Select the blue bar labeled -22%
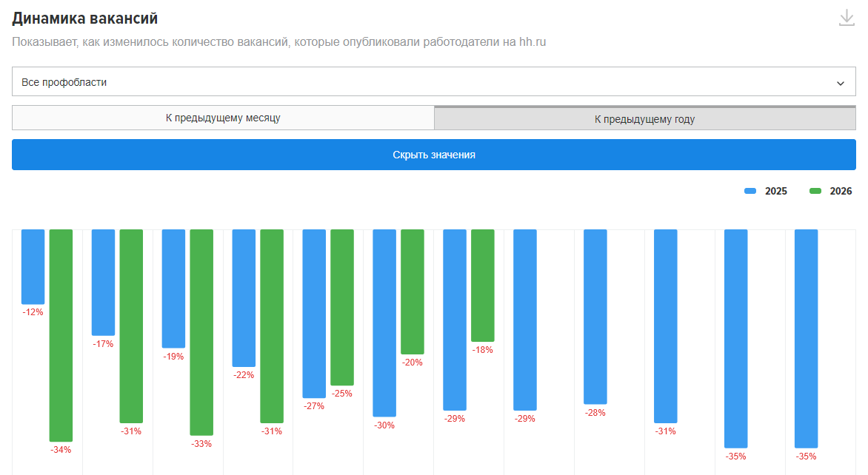The image size is (868, 475). [x=244, y=298]
